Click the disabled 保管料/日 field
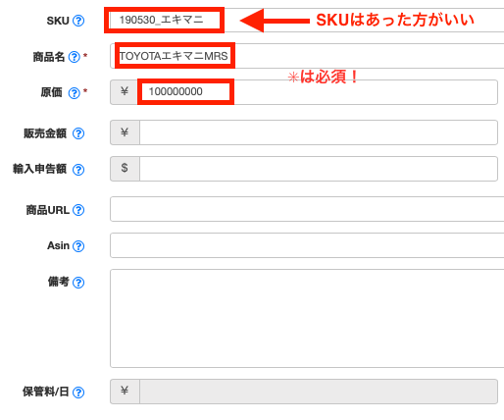Image resolution: width=504 pixels, height=420 pixels. [319, 392]
